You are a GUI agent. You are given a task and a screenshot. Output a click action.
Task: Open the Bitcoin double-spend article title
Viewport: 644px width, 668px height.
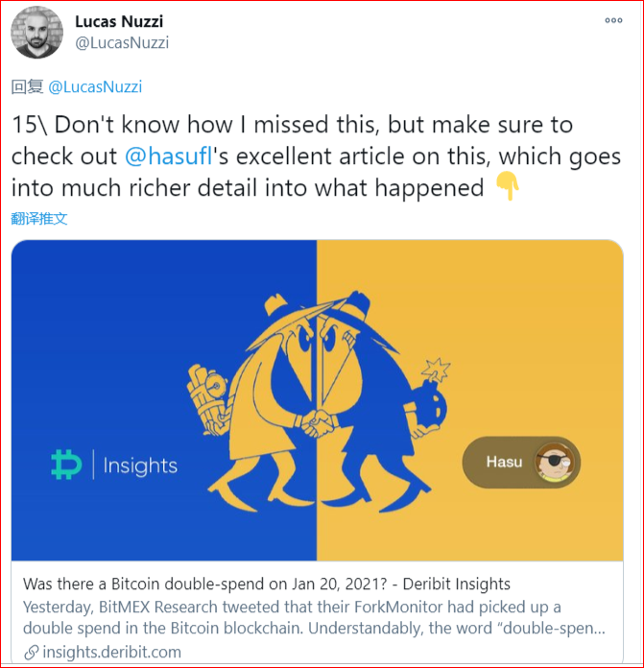tap(266, 584)
